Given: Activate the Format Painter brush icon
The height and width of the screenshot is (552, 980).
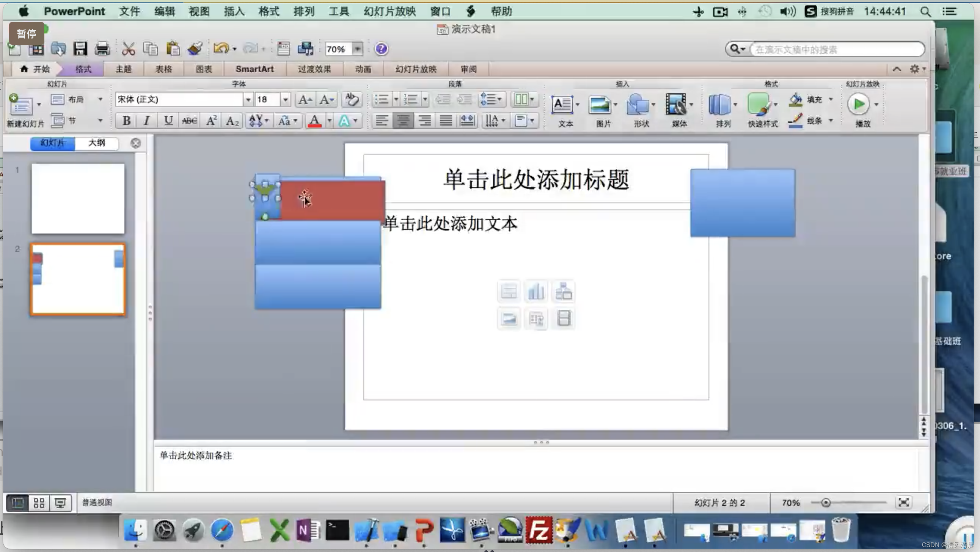Looking at the screenshot, I should (195, 49).
